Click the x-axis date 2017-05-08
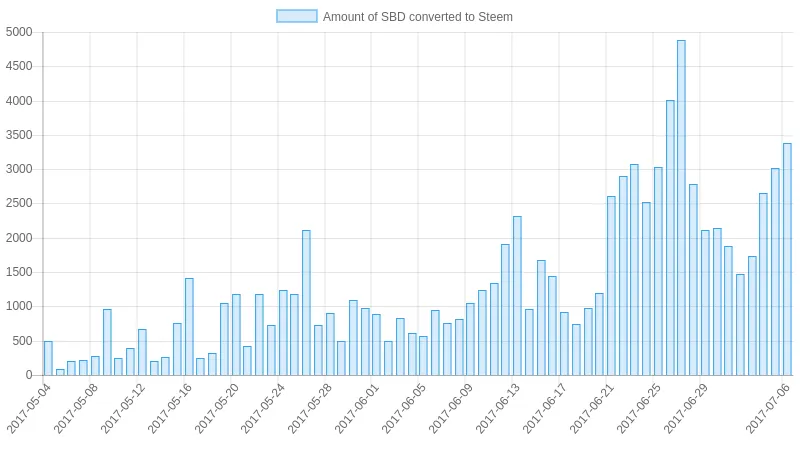The height and width of the screenshot is (450, 800). (x=75, y=409)
